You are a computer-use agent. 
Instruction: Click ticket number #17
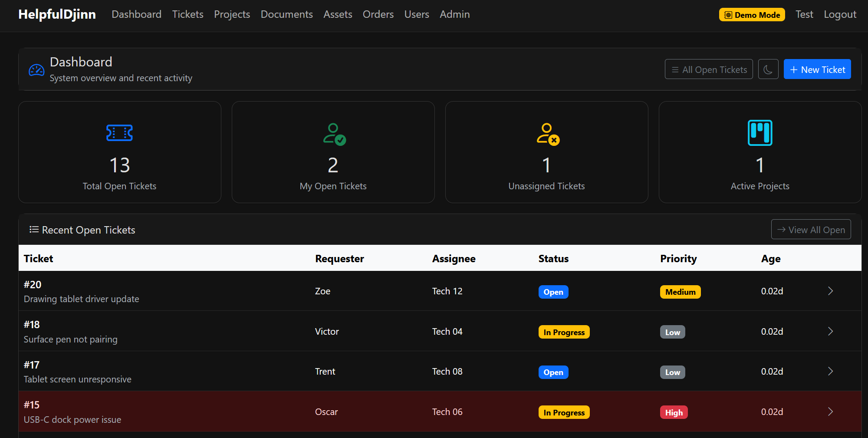pos(32,365)
